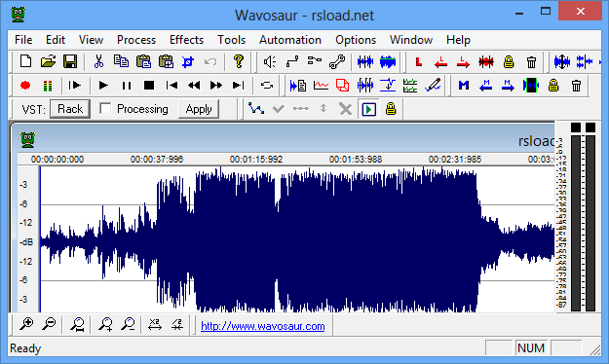Enable the Processing checkbox
The image size is (609, 364).
[x=105, y=109]
